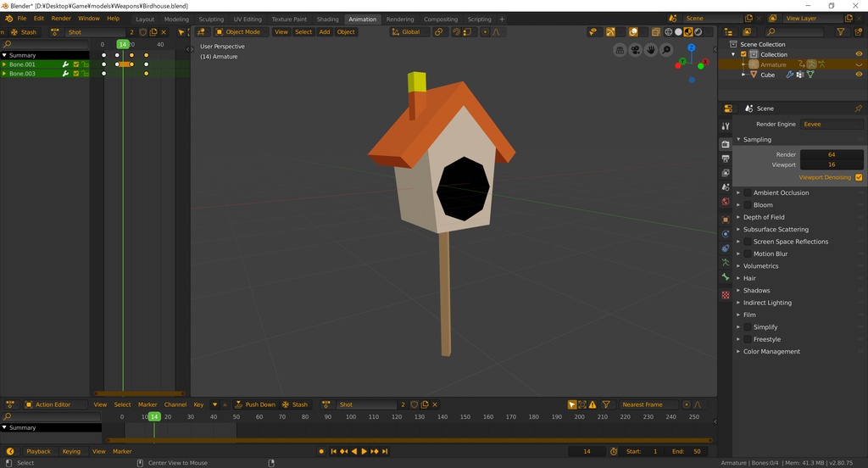Jump to first frame
This screenshot has width=868, height=468.
pos(334,451)
